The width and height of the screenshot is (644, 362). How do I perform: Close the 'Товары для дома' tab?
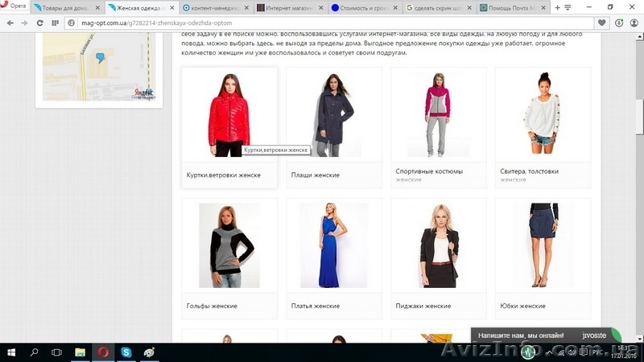(97, 8)
